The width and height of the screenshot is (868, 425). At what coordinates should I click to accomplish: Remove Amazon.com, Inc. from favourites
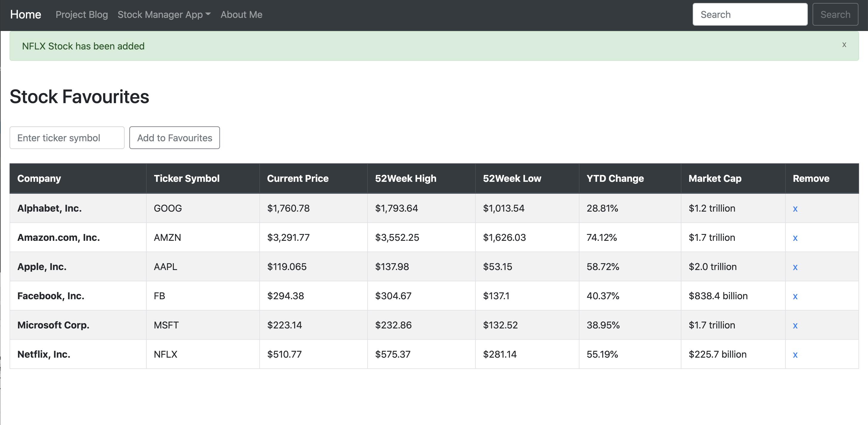pos(795,238)
